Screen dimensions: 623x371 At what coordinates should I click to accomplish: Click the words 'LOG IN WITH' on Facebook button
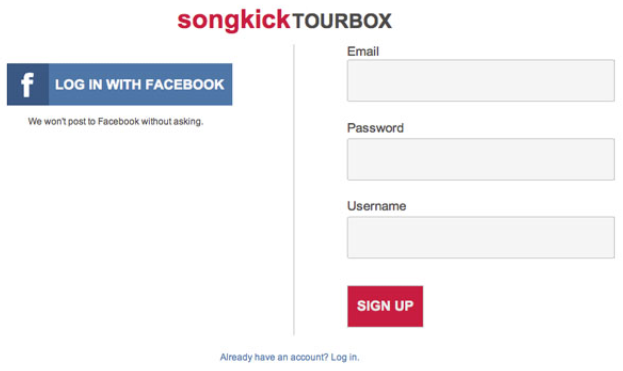98,85
